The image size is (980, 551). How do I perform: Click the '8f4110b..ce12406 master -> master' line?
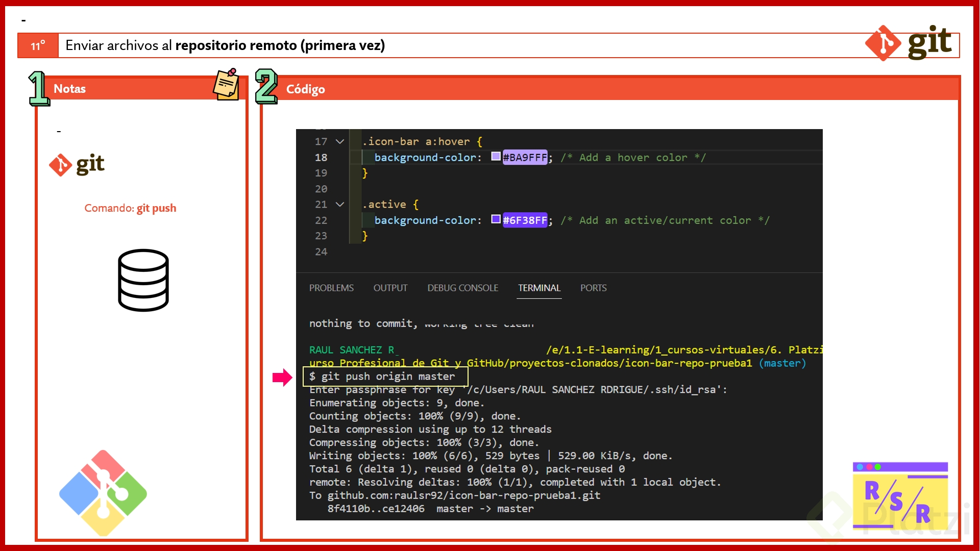430,509
